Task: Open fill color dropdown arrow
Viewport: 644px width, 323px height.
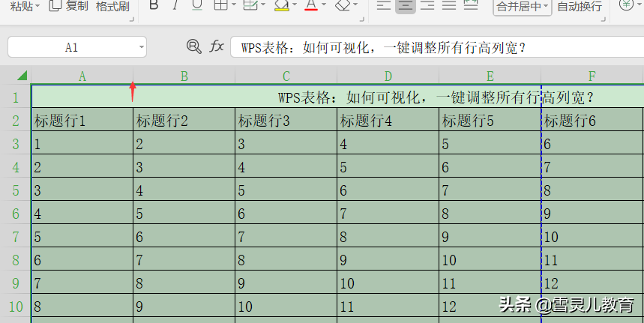Action: pos(295,5)
